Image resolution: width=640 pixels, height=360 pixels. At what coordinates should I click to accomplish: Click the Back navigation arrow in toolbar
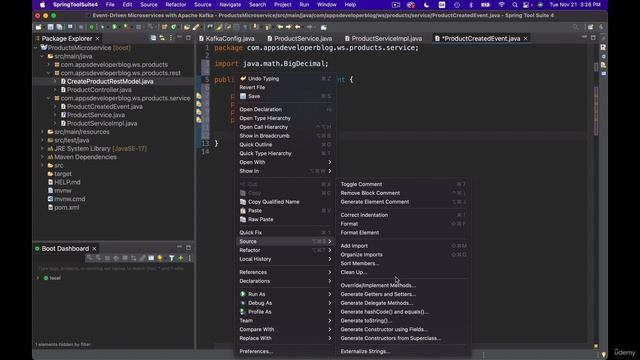(x=298, y=27)
